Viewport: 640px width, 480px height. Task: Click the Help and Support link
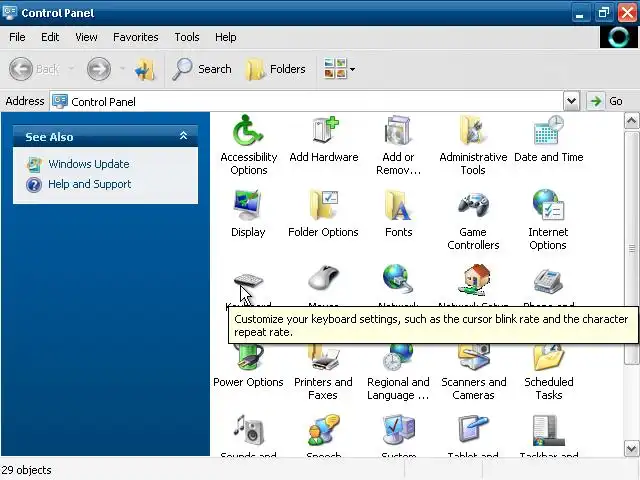90,184
